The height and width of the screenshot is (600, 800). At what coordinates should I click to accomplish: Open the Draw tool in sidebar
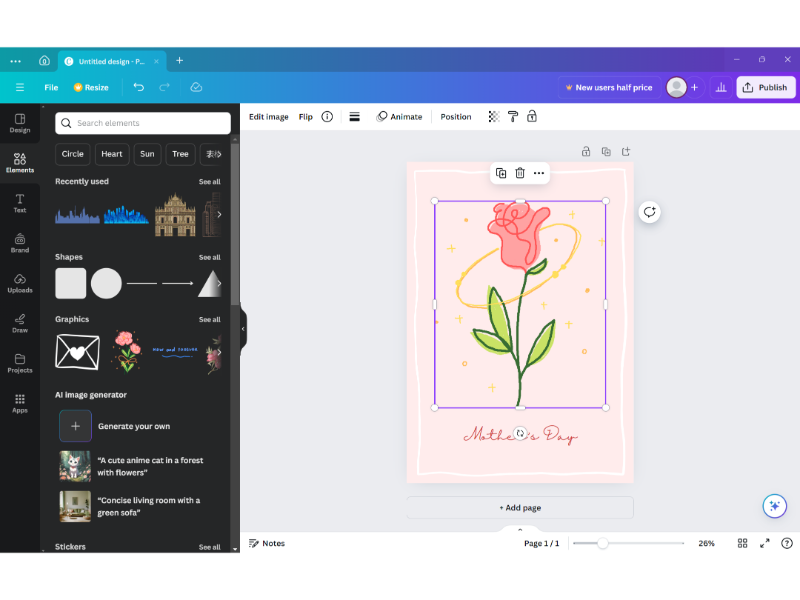click(x=20, y=323)
